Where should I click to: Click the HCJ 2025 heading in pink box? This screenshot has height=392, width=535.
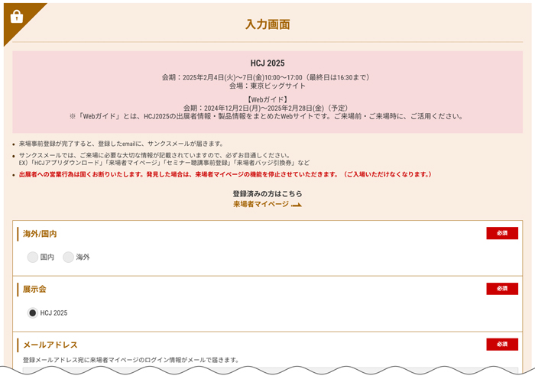(267, 63)
